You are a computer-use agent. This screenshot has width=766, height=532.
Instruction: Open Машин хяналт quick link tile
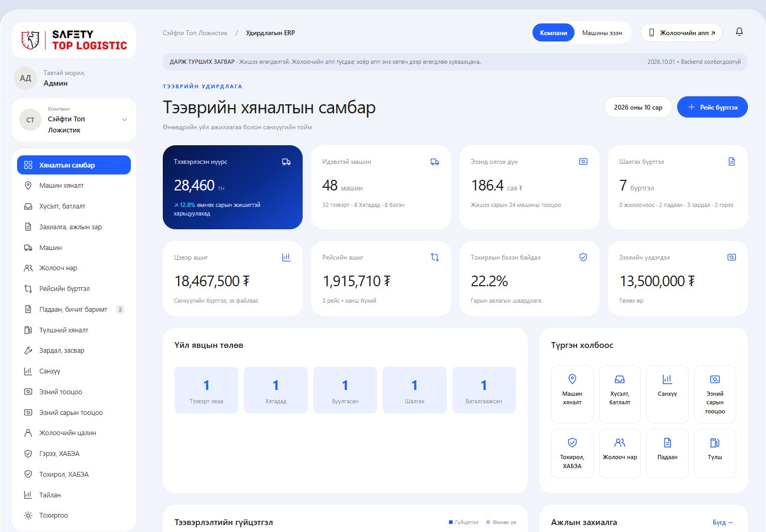[572, 394]
